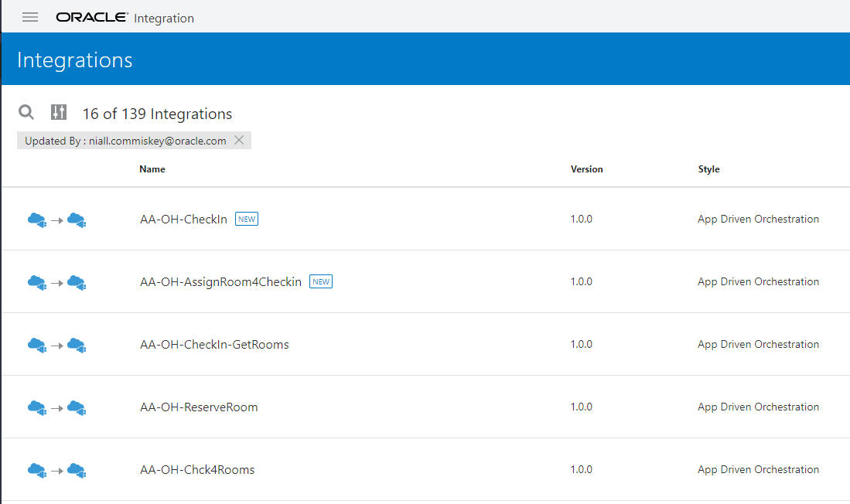Click the NEW badge on AA-OH-AssignRoom4Checkin

tap(320, 281)
